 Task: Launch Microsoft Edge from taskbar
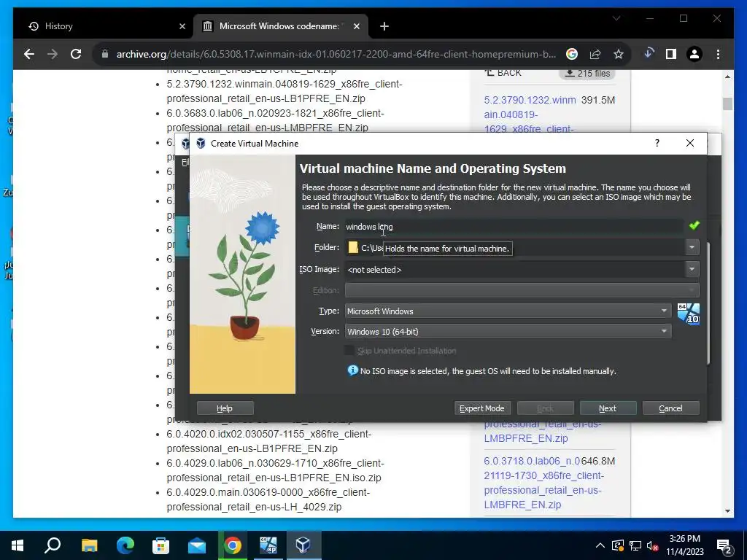pos(125,545)
